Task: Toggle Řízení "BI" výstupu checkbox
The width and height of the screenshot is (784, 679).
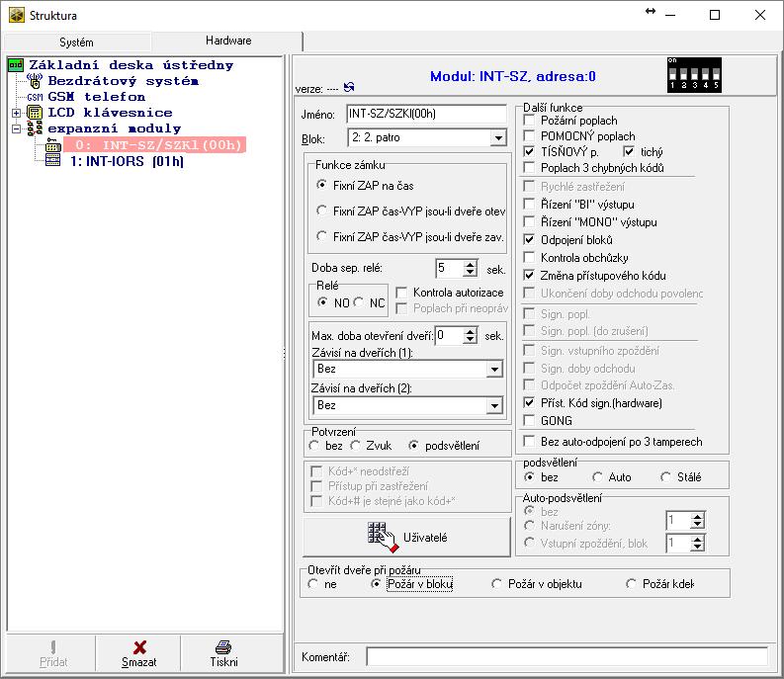Action: 529,204
